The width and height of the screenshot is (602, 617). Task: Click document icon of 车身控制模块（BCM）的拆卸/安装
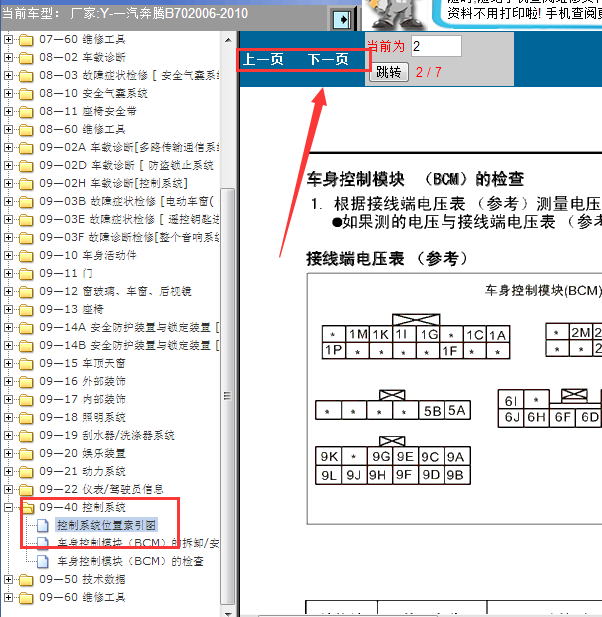click(x=42, y=543)
